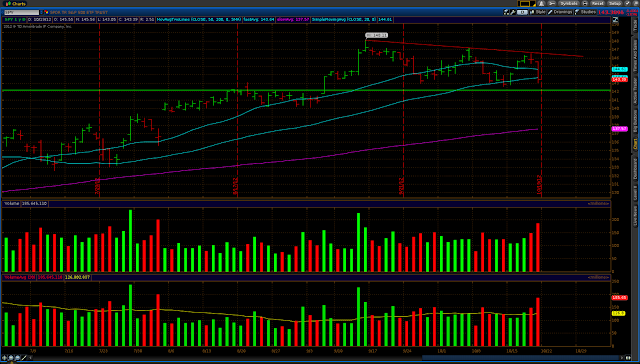Viewport: 640px width, 364px height.
Task: Select the drawing line tool at bottom left
Action: pyautogui.click(x=24, y=358)
